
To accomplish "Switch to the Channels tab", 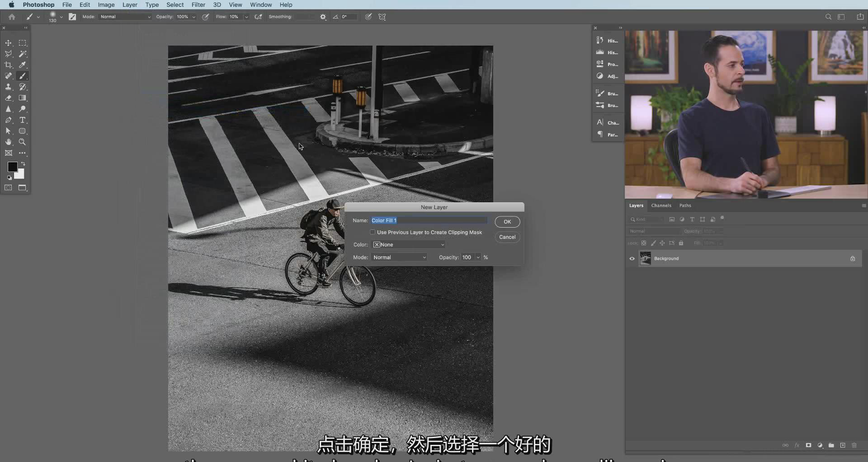I will pos(661,205).
